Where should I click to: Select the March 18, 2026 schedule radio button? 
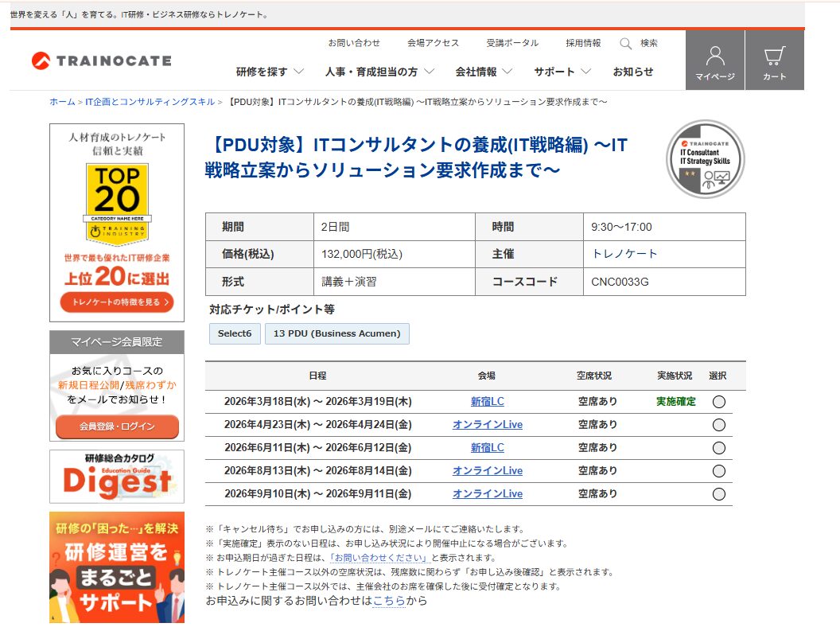[719, 402]
